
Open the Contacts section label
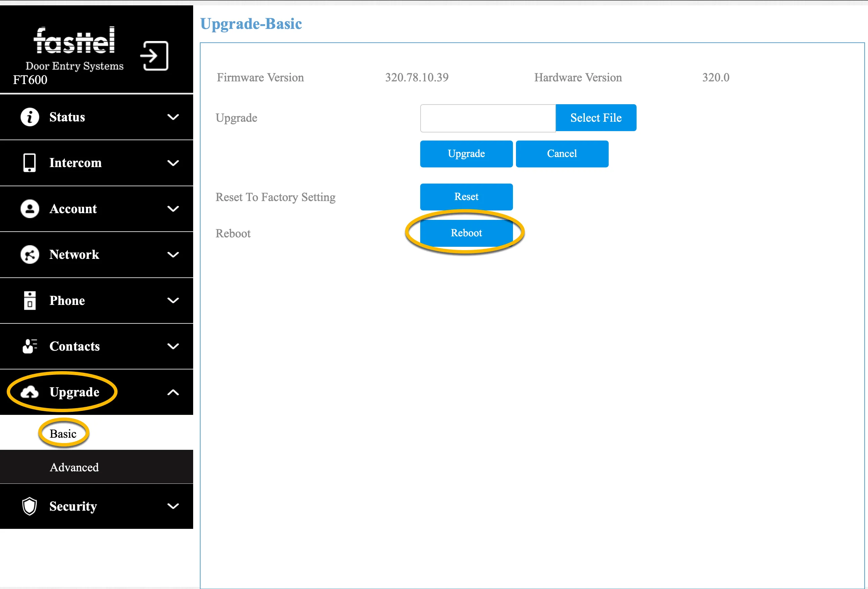pos(75,346)
